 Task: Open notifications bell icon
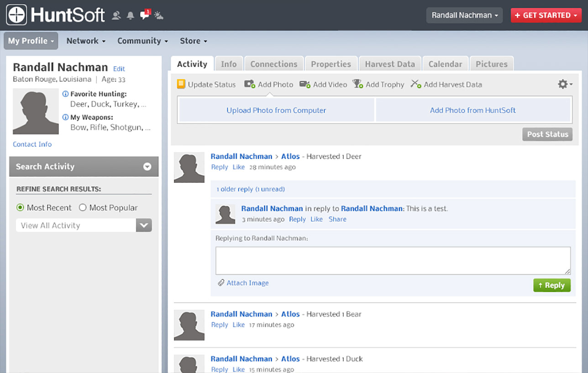(x=131, y=16)
